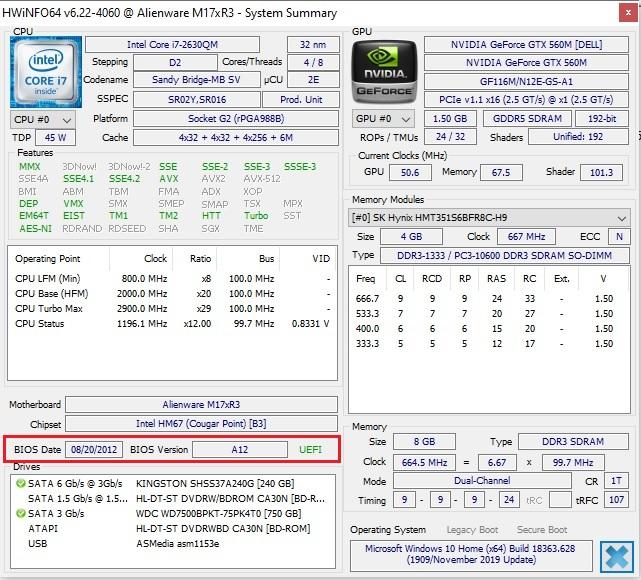This screenshot has width=641, height=580.
Task: Click the SR02Y,SR016 SSPEC field
Action: tap(197, 99)
